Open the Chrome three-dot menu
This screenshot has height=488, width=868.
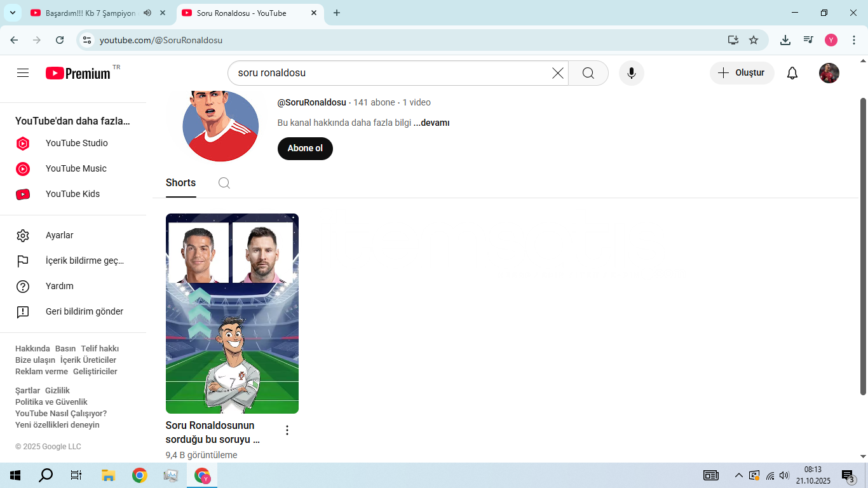[x=853, y=40]
